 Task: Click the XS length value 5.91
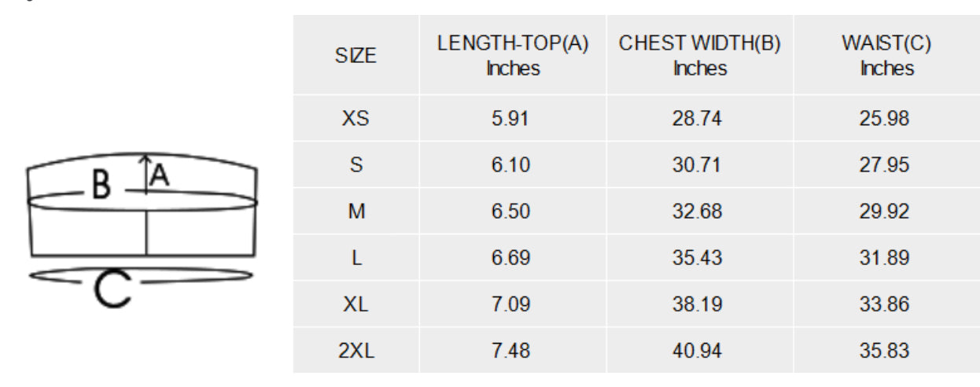[x=511, y=119]
